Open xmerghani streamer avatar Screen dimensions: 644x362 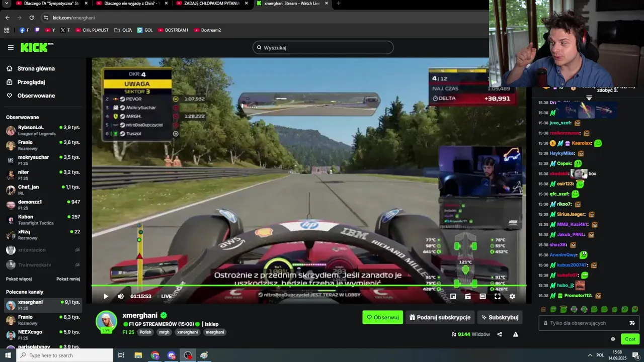tap(106, 322)
